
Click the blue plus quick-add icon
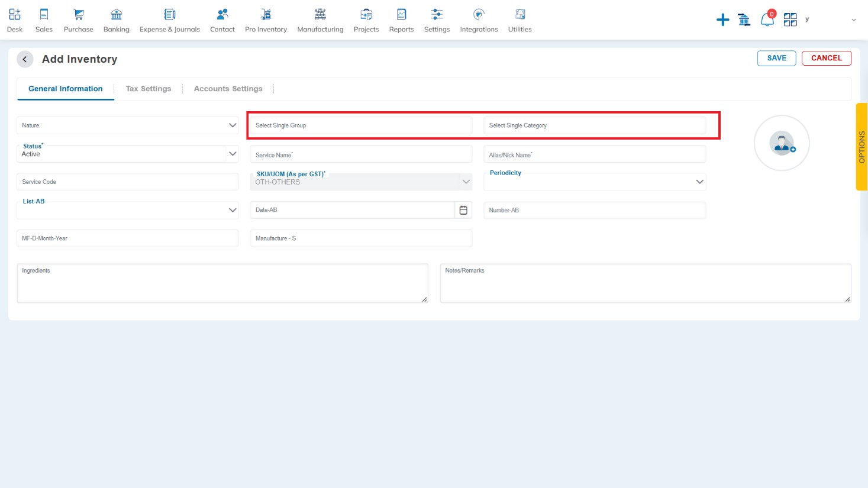tap(722, 20)
